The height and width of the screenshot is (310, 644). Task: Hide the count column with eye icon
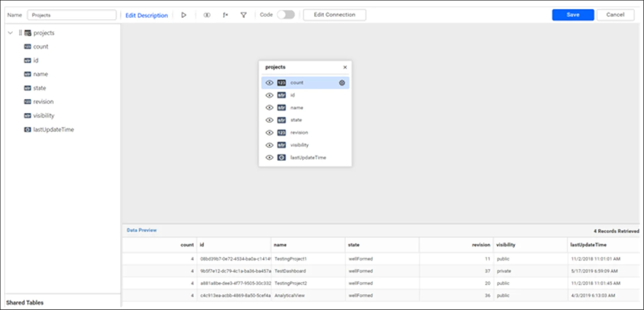[x=269, y=83]
